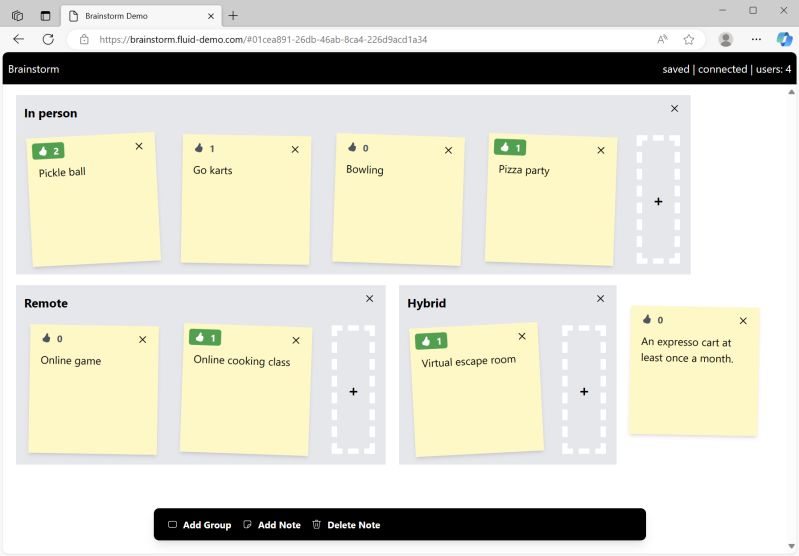Remove the Bowling note
The width and height of the screenshot is (799, 556).
(x=448, y=150)
